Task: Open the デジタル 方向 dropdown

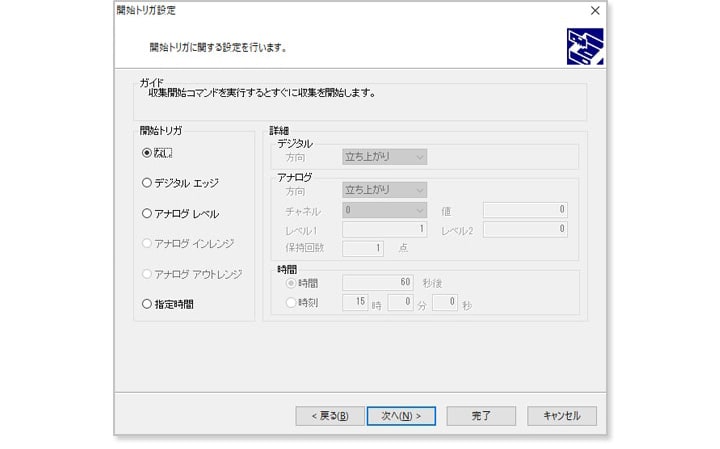Action: coord(385,157)
